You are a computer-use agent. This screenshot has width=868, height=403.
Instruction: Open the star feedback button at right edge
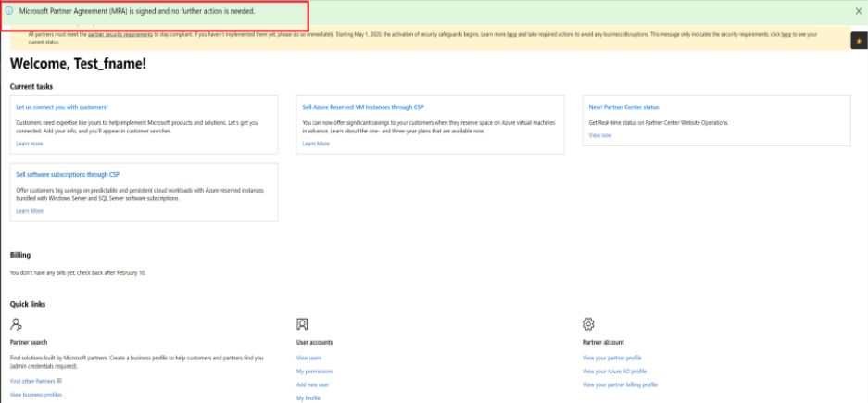pos(859,41)
